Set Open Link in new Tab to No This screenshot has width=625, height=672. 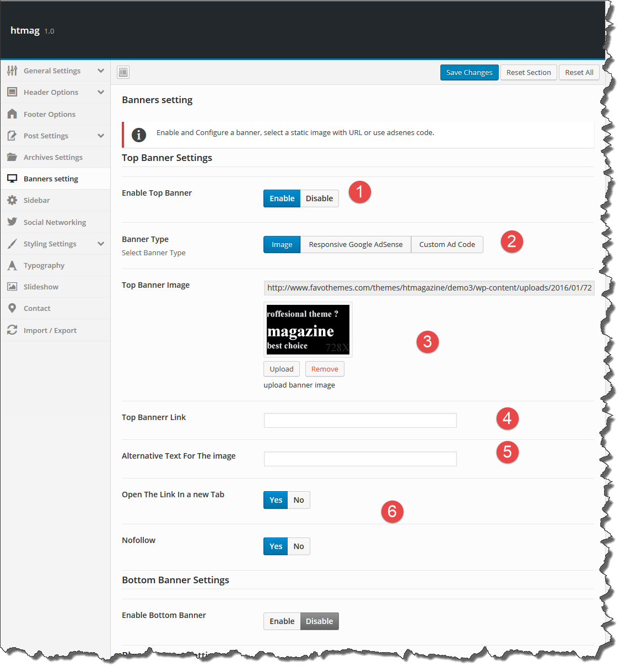(x=299, y=500)
